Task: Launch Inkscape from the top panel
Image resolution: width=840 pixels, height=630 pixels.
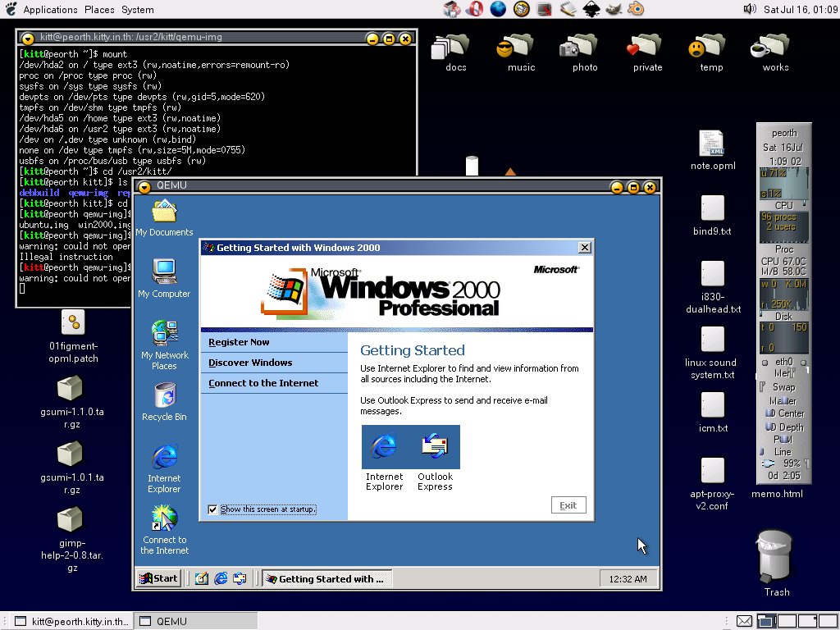Action: 591,9
